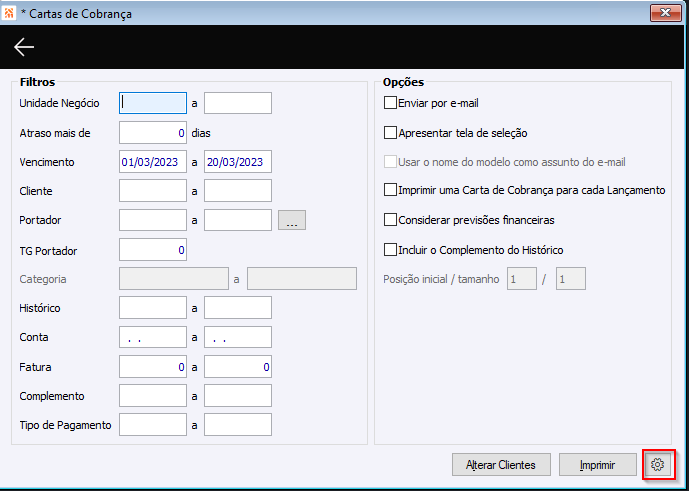Click the second Complemento field
The width and height of the screenshot is (689, 491).
238,396
